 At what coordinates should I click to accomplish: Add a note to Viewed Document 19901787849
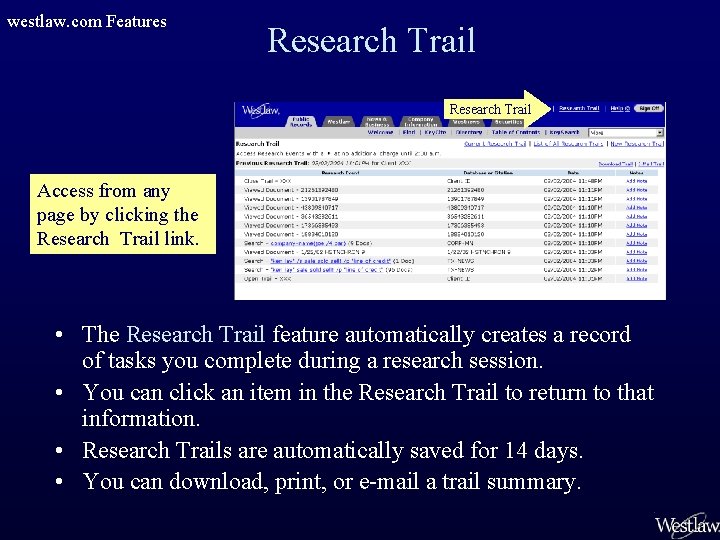[x=636, y=199]
